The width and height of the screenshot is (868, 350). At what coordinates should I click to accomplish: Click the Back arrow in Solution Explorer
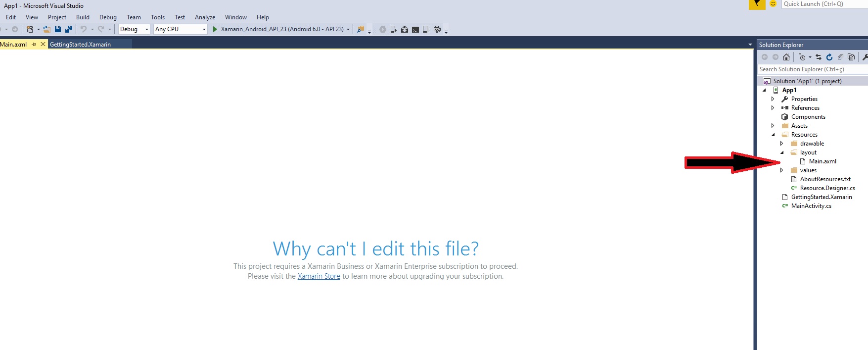765,57
